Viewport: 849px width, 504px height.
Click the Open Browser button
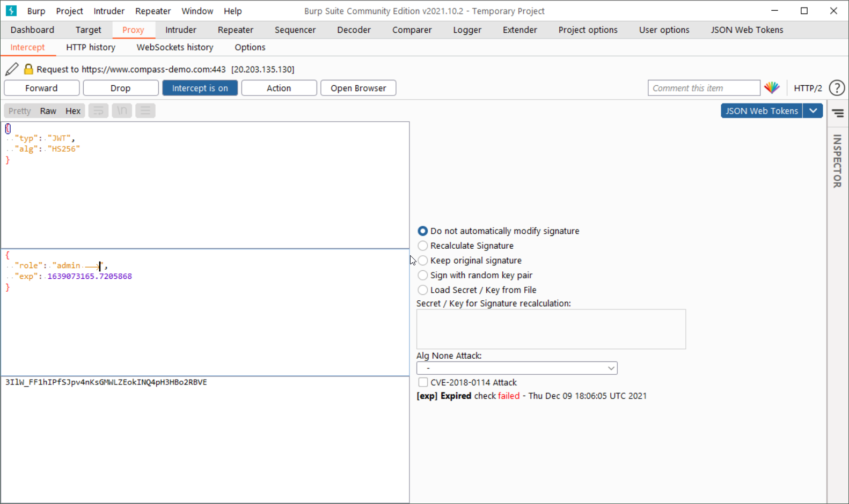tap(358, 88)
